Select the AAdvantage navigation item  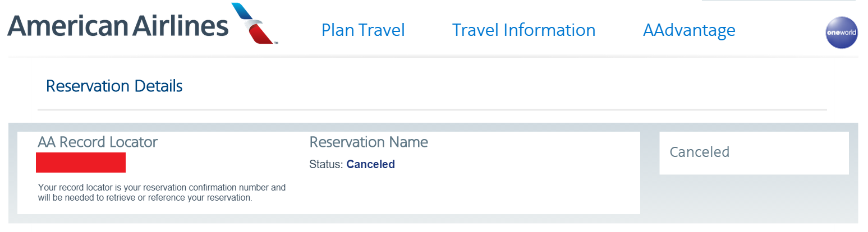click(x=689, y=30)
